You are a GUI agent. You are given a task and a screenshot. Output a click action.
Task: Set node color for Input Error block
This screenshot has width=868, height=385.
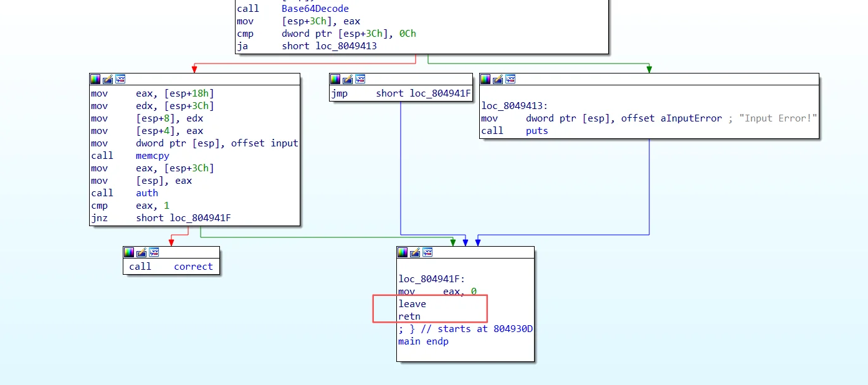click(x=485, y=79)
